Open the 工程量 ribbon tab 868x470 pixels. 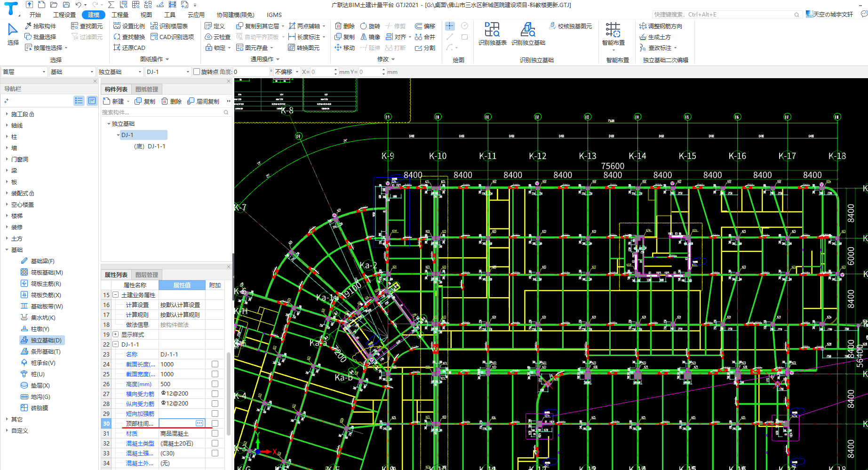tap(120, 15)
